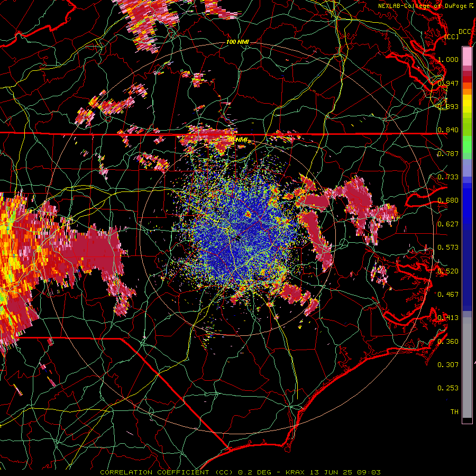
Task: Click the NEXLAB-College of DuPage credit text
Action: tap(425, 6)
